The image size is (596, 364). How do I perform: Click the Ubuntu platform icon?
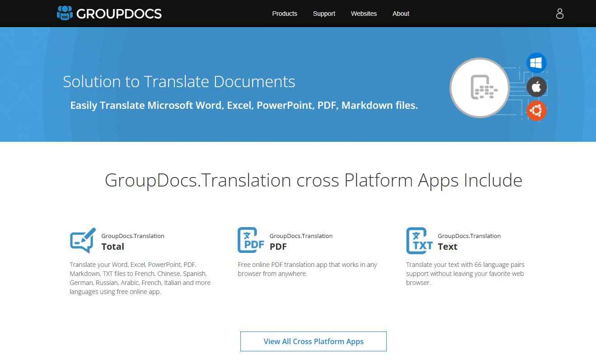[x=536, y=111]
